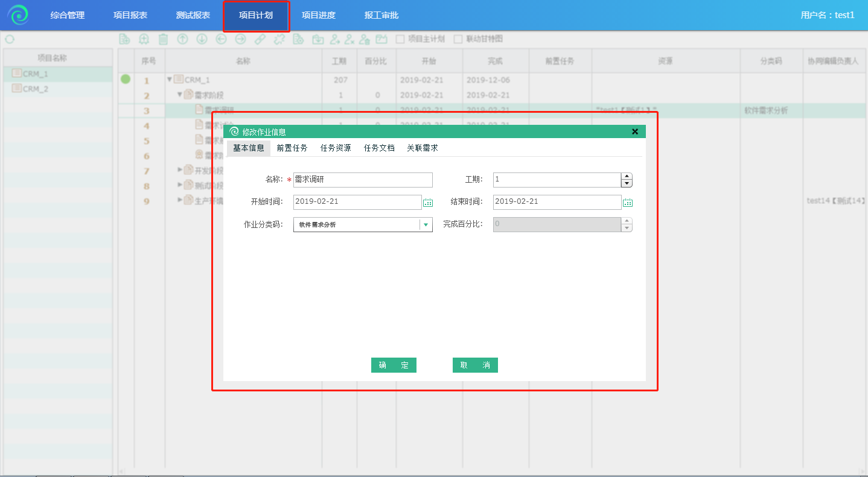Enable the 项目主计划 checkbox

[x=400, y=39]
